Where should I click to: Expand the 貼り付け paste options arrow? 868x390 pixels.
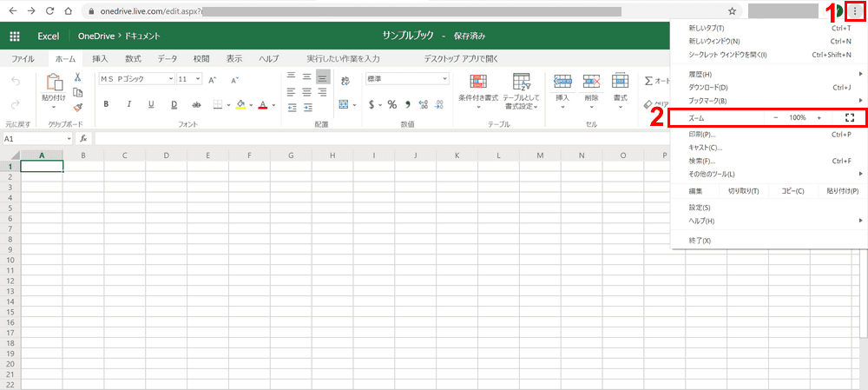[54, 107]
